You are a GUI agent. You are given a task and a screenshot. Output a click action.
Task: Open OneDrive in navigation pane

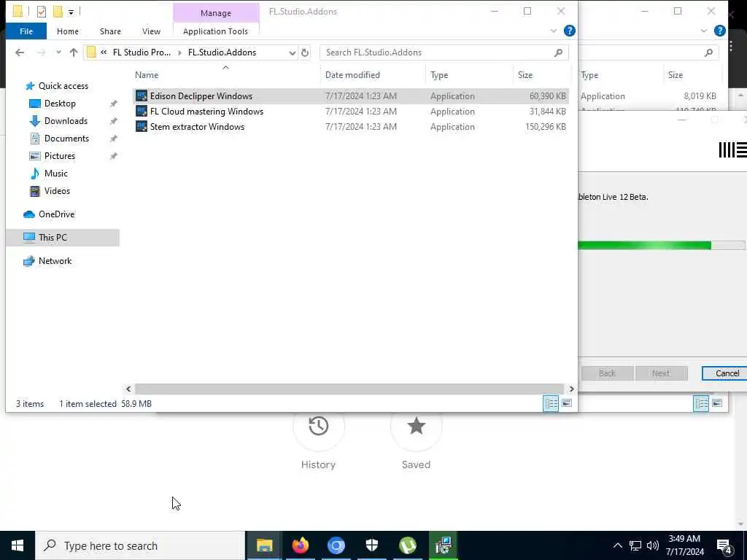[x=56, y=214]
